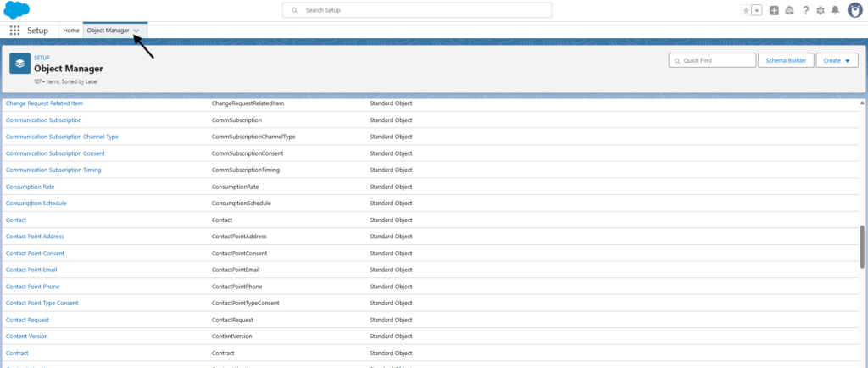Expand the Object Manager tab chevron
This screenshot has height=368, width=868.
136,31
